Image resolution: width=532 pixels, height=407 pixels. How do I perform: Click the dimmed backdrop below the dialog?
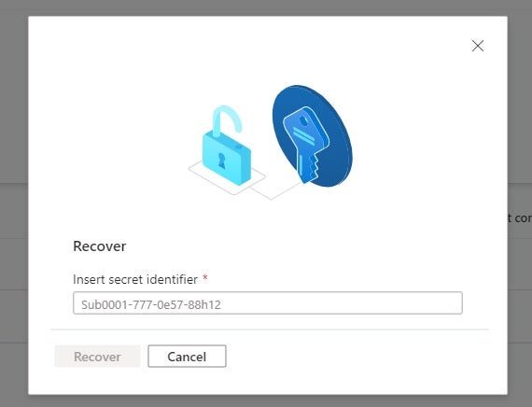click(266, 400)
